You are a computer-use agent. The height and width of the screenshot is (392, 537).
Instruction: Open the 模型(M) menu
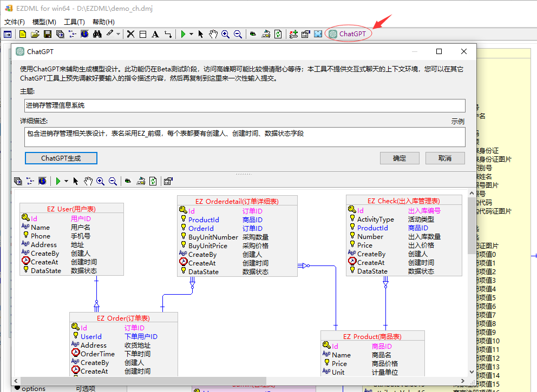point(44,22)
